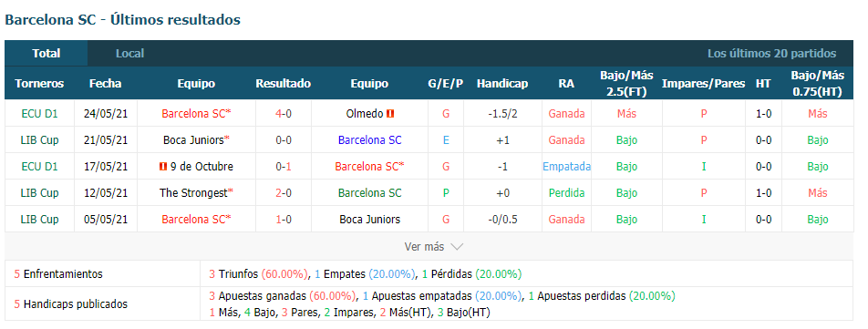Open Boca Juniors* link in 21/05/21 row

[197, 140]
